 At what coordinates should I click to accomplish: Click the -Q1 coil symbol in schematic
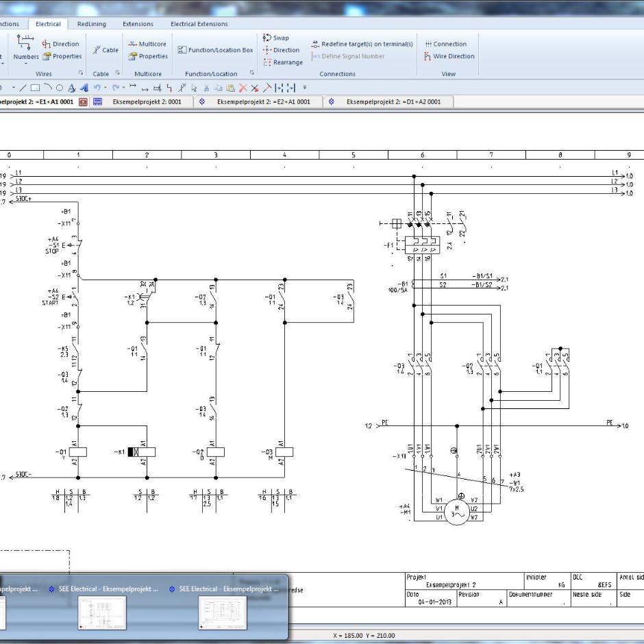pyautogui.click(x=77, y=452)
